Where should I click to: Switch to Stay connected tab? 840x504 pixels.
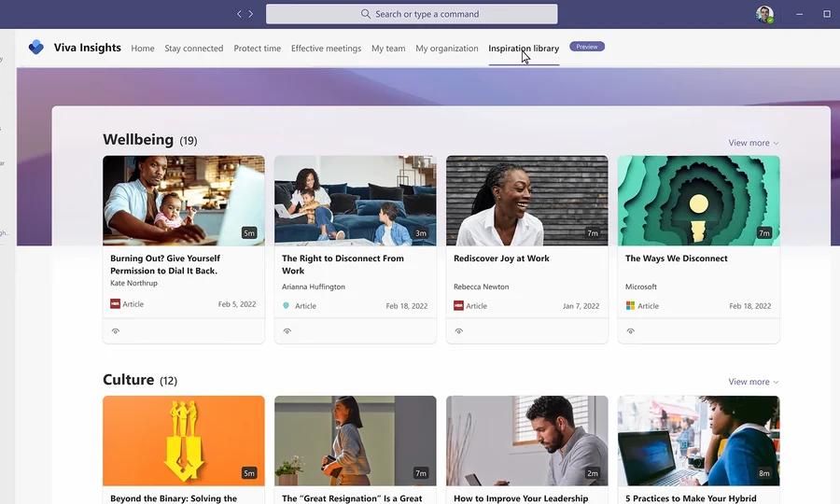coord(194,49)
